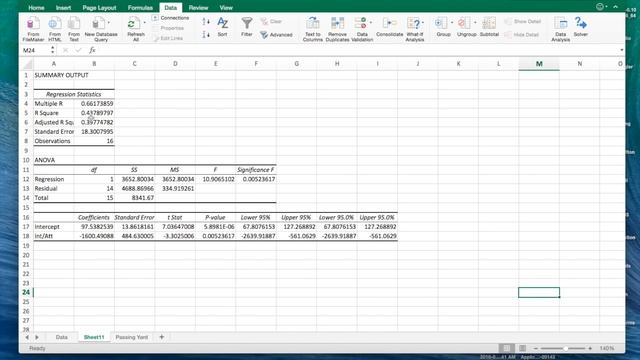
Task: Open New Database Query
Action: (100, 29)
